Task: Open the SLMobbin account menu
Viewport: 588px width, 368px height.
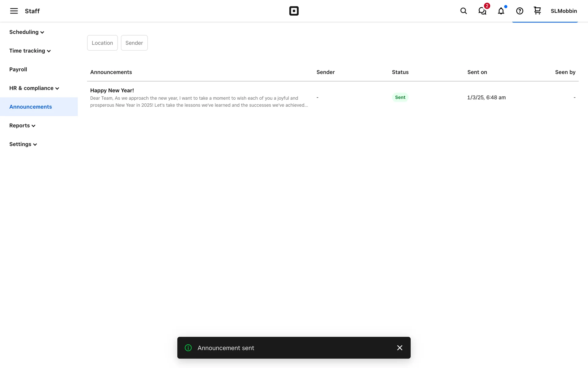Action: pyautogui.click(x=563, y=11)
